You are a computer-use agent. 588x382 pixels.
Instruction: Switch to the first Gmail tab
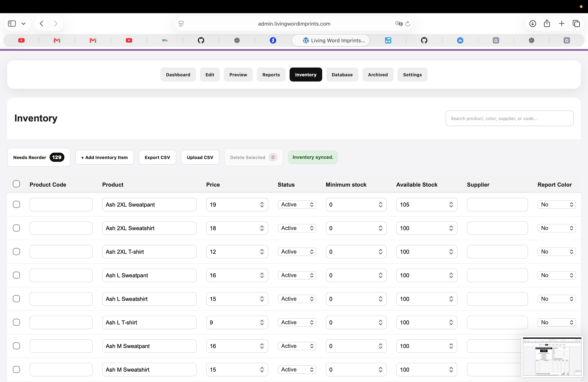click(x=57, y=41)
